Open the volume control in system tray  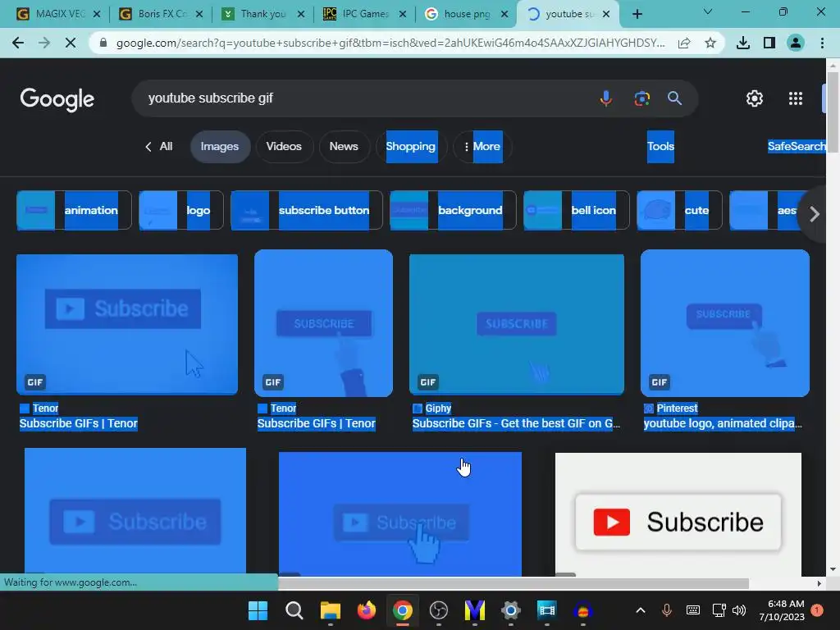(739, 610)
